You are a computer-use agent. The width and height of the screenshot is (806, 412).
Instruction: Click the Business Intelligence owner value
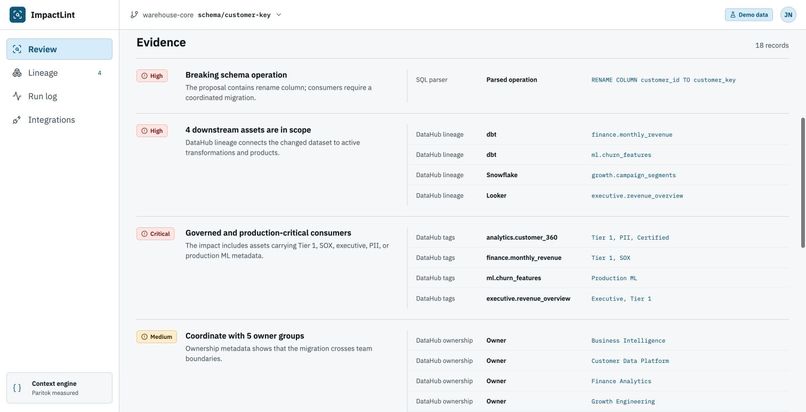click(x=628, y=341)
